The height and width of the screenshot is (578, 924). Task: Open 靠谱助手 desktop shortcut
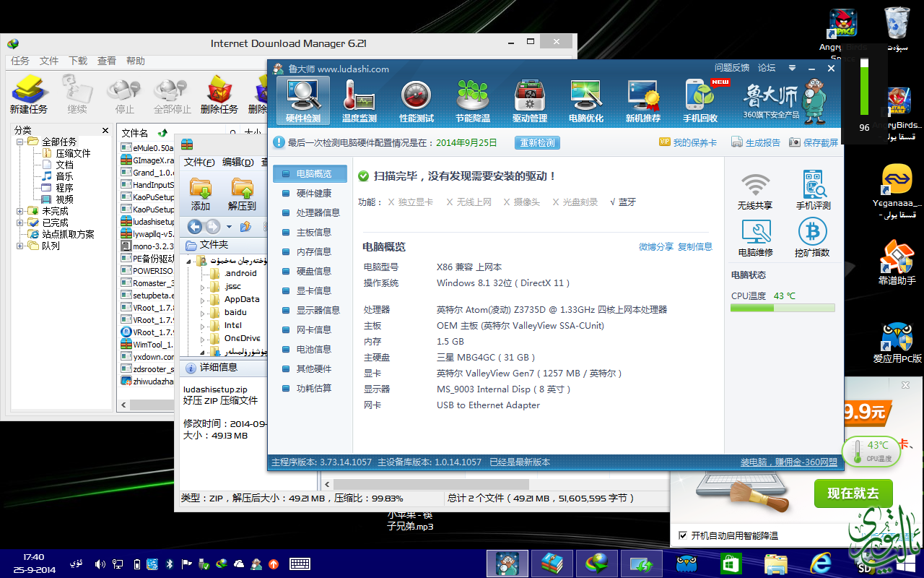897,262
